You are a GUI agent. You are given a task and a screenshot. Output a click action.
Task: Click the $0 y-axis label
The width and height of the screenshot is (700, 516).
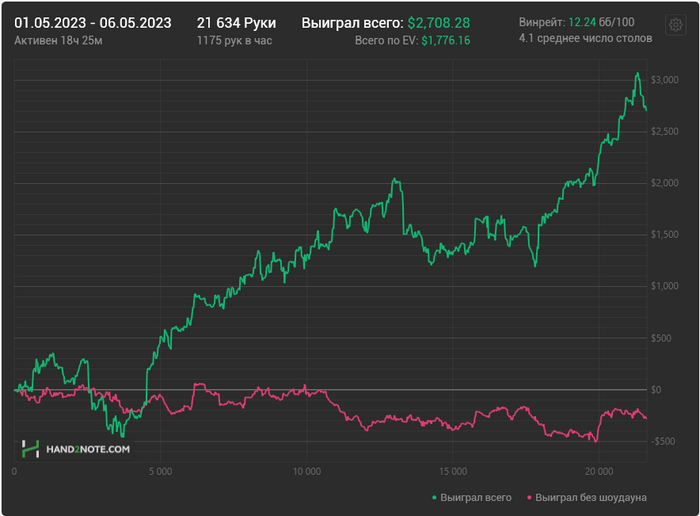click(656, 390)
